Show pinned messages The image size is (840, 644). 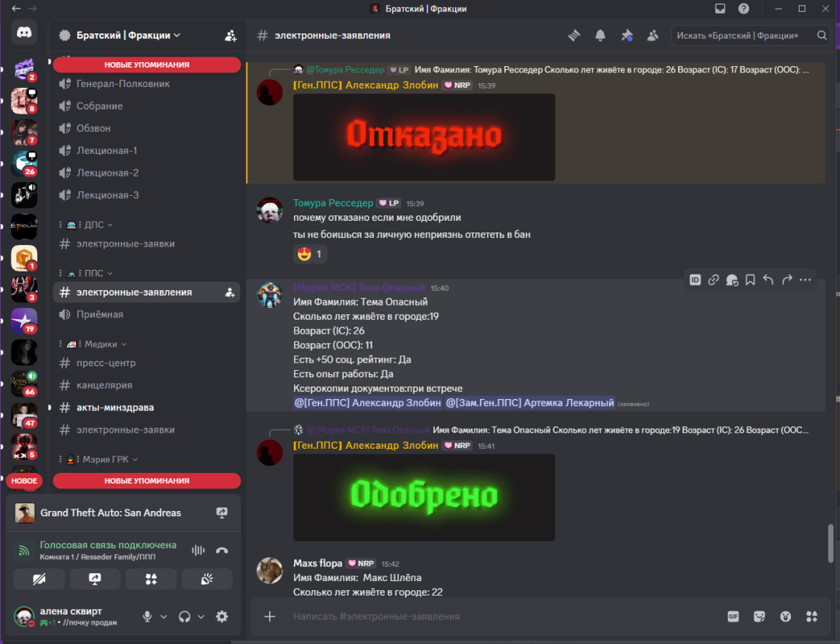click(x=627, y=35)
